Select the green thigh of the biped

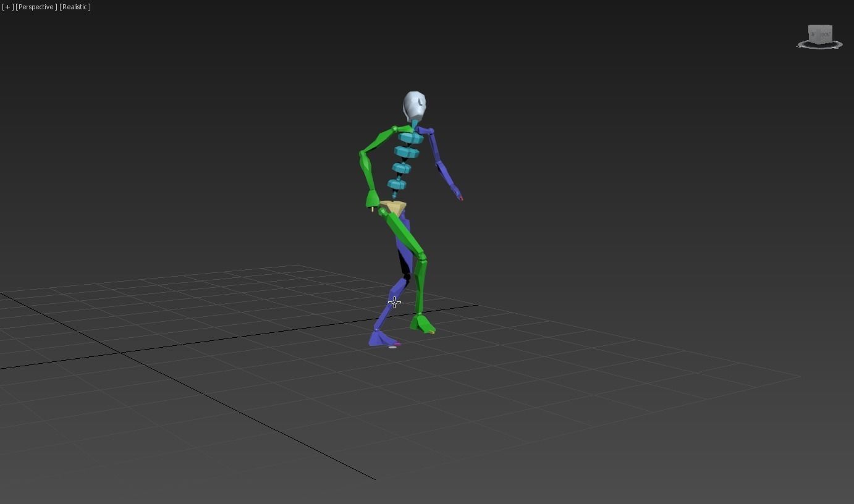tap(403, 233)
